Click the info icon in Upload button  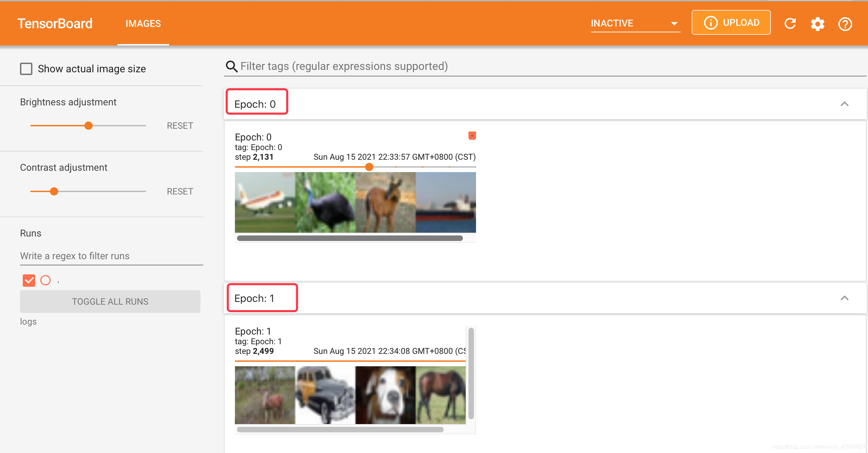[710, 23]
